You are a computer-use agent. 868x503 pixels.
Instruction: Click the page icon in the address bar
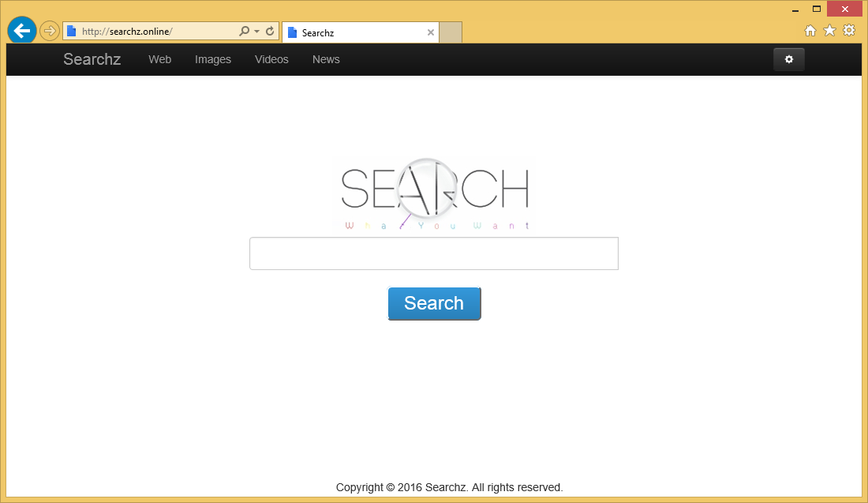coord(71,31)
